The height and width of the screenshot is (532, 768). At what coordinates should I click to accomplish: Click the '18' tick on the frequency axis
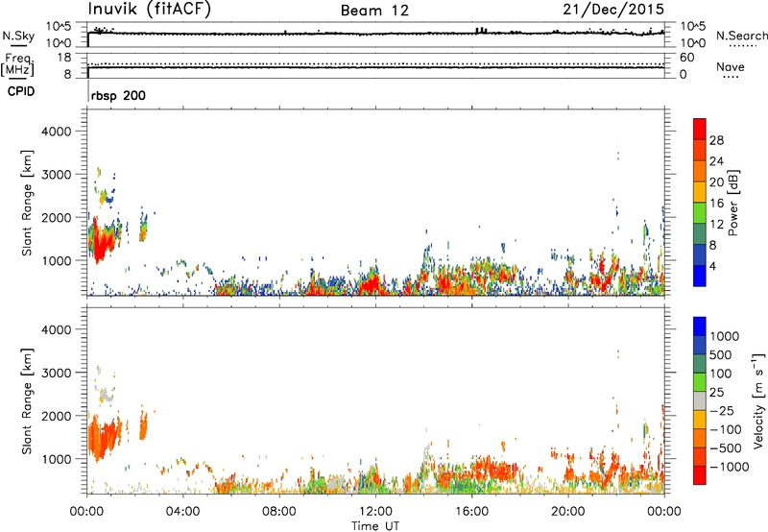[64, 58]
